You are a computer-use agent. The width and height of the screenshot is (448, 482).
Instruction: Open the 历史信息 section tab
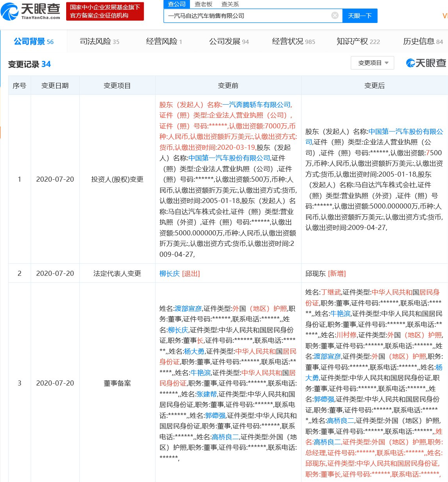click(419, 40)
